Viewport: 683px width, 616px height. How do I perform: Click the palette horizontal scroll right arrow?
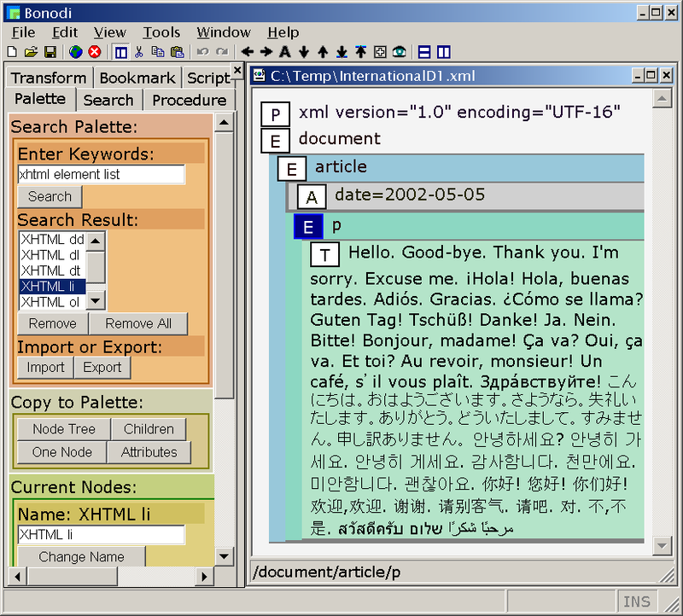(x=203, y=577)
